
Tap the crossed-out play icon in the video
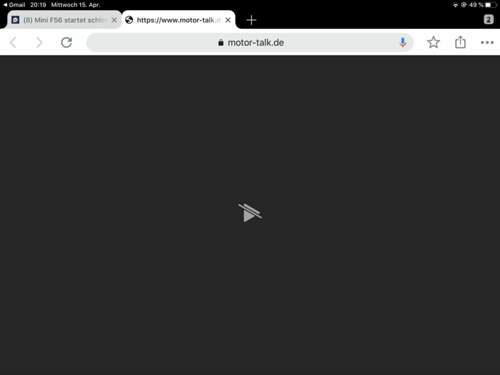pos(250,213)
